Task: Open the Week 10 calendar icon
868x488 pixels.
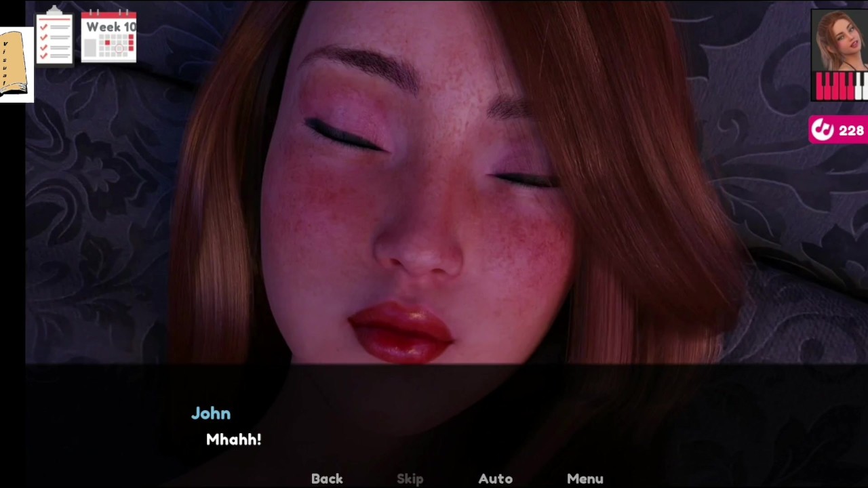Action: point(108,37)
